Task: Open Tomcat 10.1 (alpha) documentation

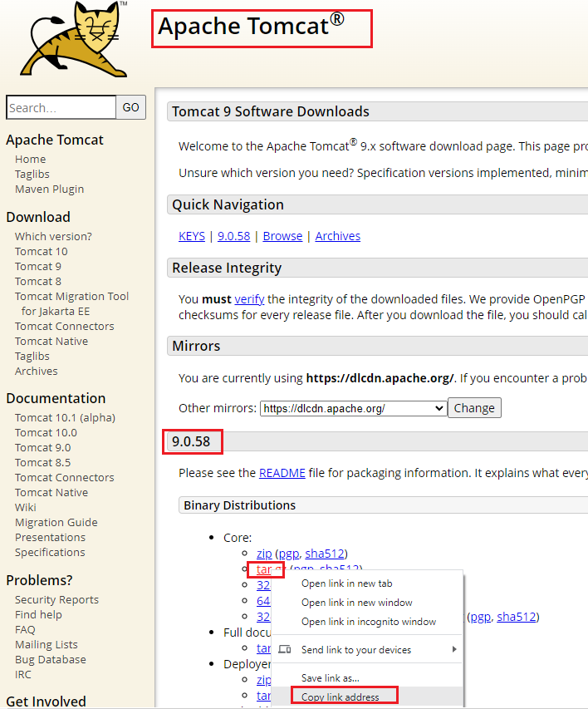Action: tap(65, 417)
